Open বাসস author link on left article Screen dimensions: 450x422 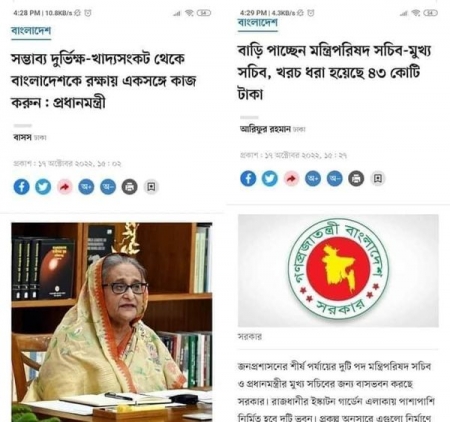22,137
